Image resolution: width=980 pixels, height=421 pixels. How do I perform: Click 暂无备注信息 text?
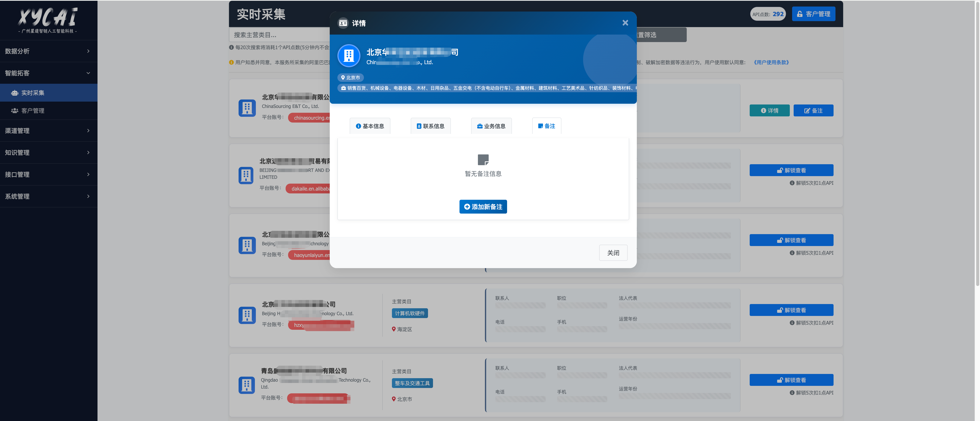click(x=483, y=174)
